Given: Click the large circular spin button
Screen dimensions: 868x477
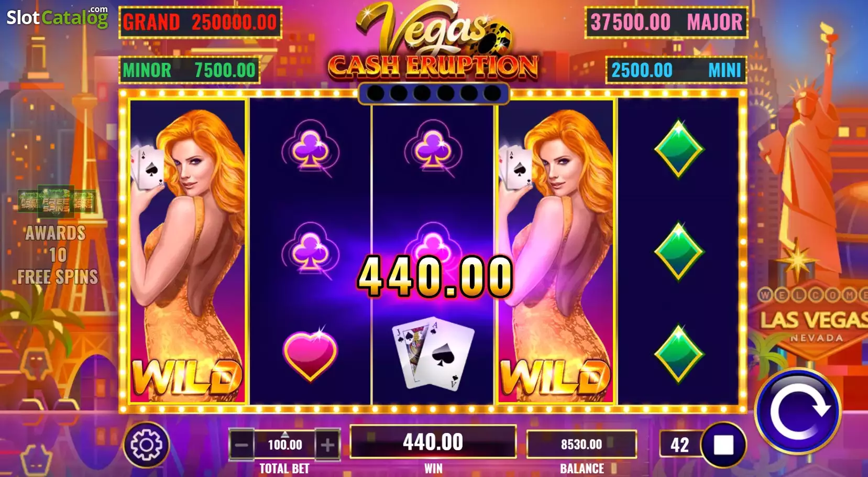Looking at the screenshot, I should click(797, 411).
